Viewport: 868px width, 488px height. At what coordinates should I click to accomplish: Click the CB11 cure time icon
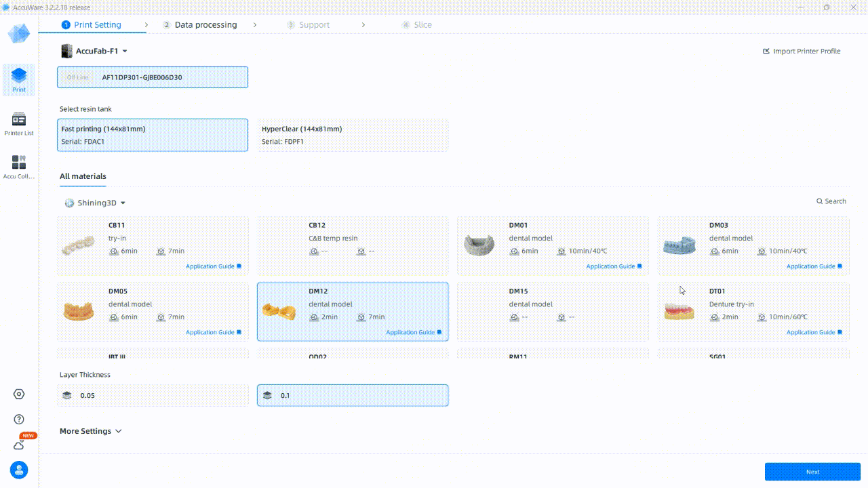tap(161, 251)
